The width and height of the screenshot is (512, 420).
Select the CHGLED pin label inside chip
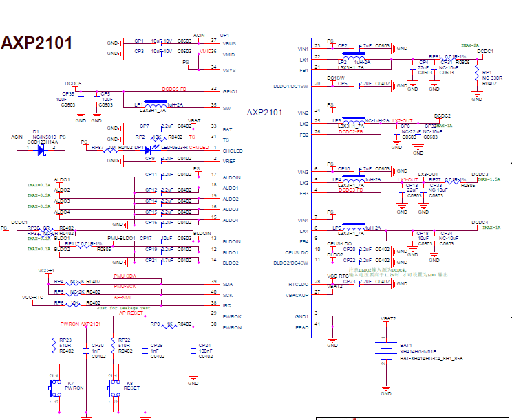click(233, 151)
